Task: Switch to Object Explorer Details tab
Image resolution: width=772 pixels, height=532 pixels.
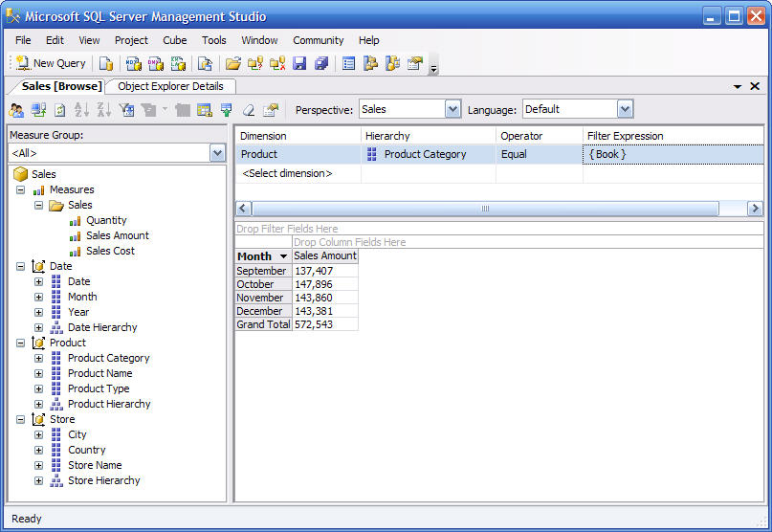Action: (170, 86)
